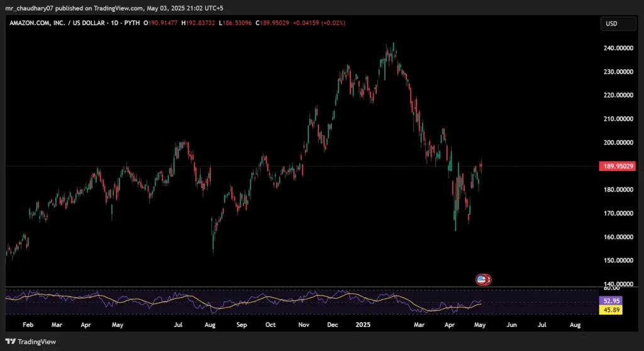Click the 170.00000 price axis label
The height and width of the screenshot is (351, 644).
pos(618,213)
